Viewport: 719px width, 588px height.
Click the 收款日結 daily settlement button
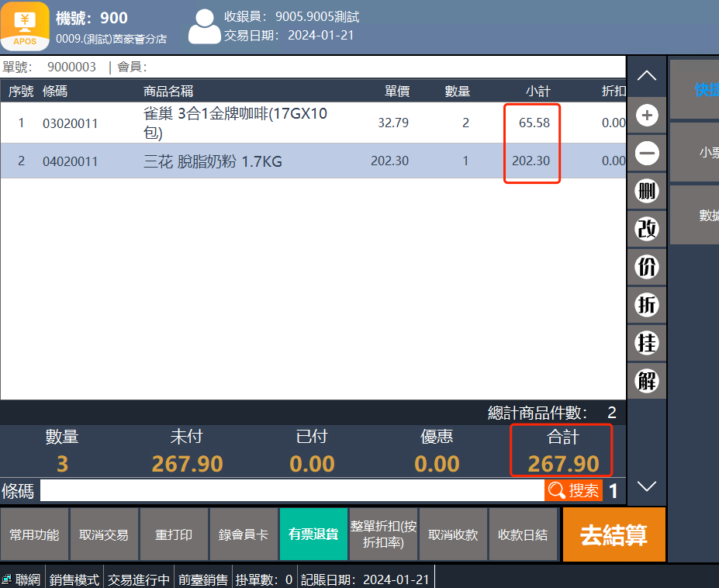523,534
